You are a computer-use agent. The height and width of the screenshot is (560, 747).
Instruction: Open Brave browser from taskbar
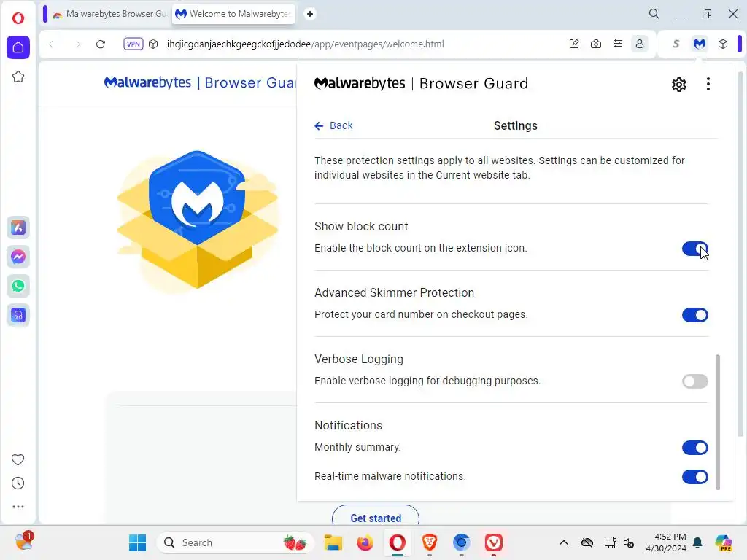coord(429,542)
